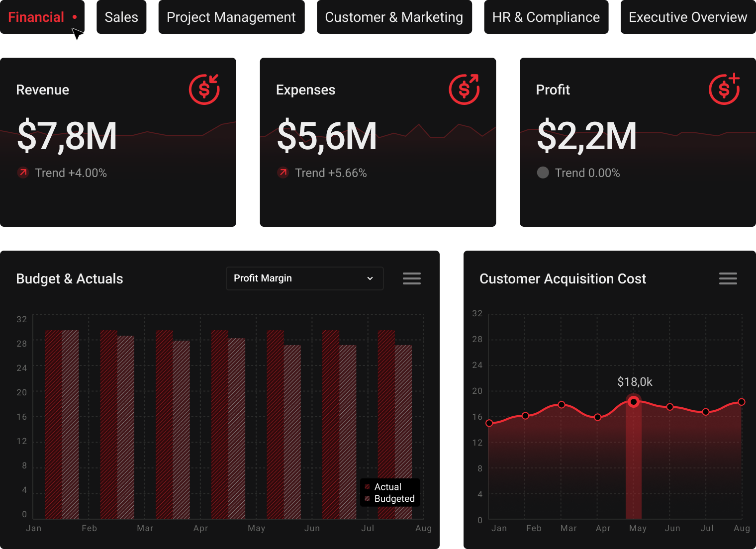
Task: Click the Jan point on acquisition cost line
Action: coord(489,423)
